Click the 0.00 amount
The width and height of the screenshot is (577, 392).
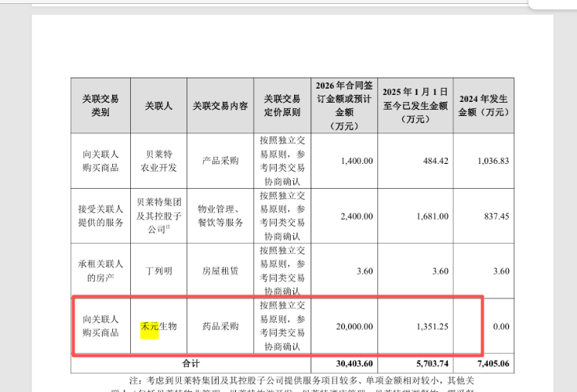click(x=501, y=326)
